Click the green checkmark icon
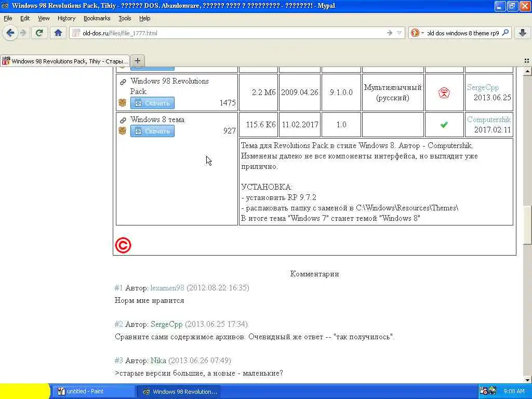Image resolution: width=532 pixels, height=399 pixels. coord(444,125)
